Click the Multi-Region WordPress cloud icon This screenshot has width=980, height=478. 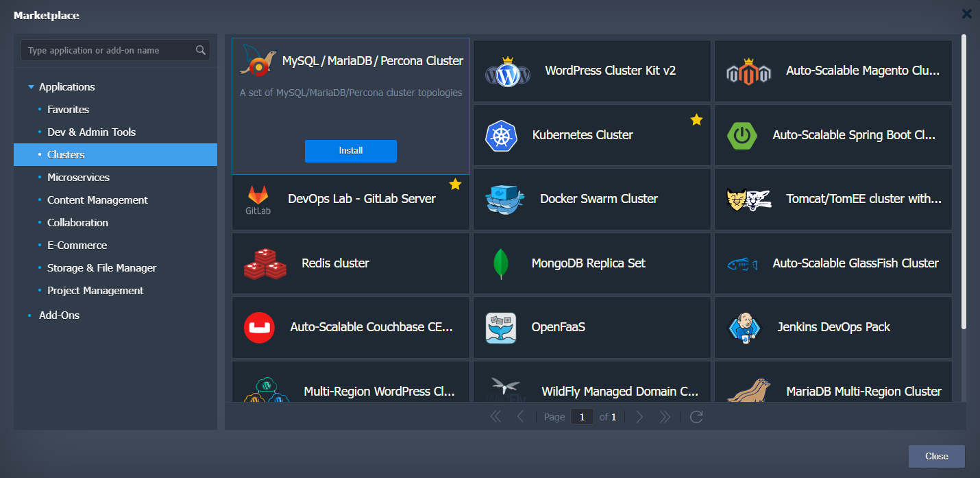266,390
